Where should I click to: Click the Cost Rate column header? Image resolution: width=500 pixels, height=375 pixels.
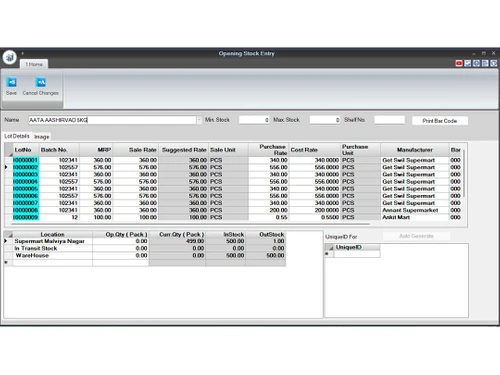tap(315, 150)
